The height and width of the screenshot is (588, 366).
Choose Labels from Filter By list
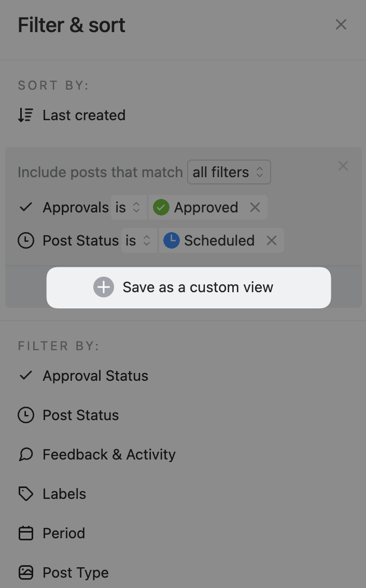[x=64, y=494]
